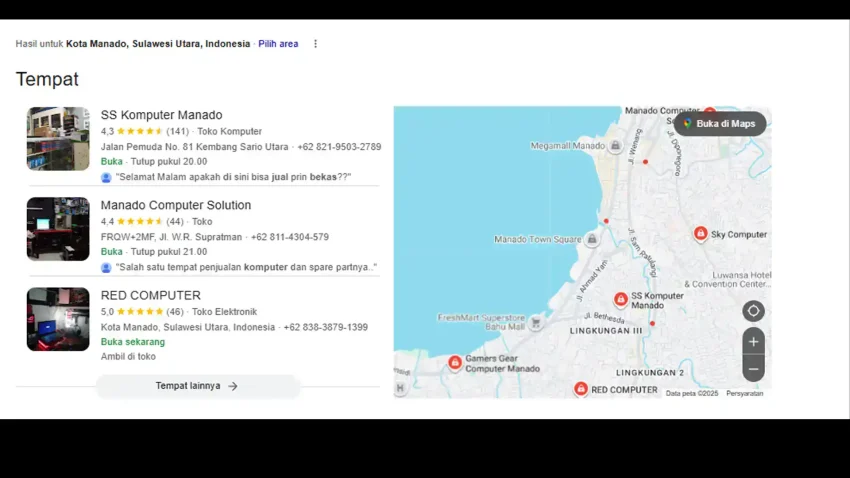The width and height of the screenshot is (850, 478).
Task: Click the Toko Elektronik category text
Action: 224,312
